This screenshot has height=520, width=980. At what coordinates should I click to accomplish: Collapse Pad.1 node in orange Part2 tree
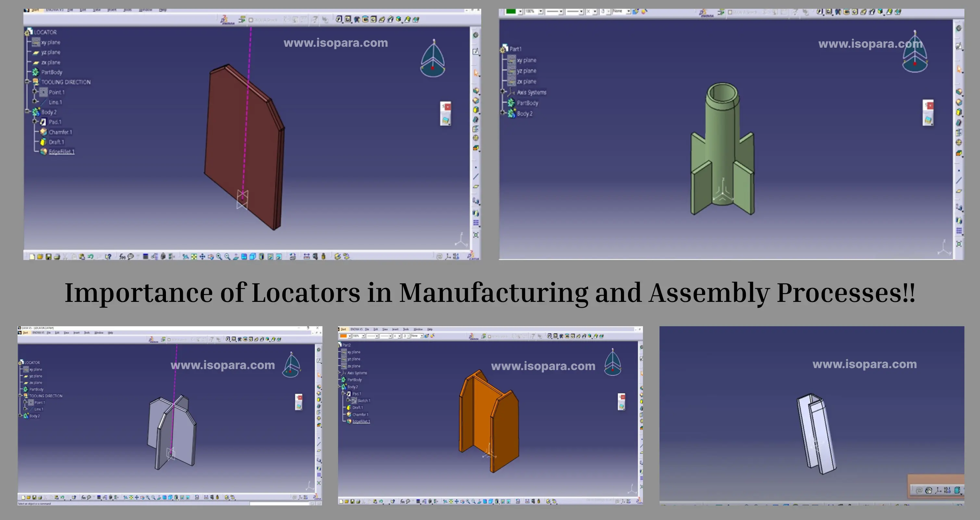pyautogui.click(x=343, y=393)
